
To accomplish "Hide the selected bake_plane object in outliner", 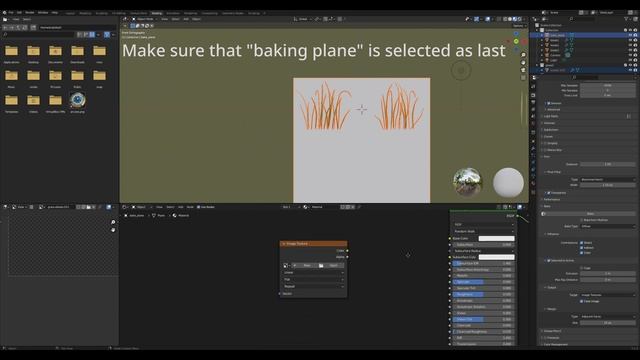I will [630, 35].
